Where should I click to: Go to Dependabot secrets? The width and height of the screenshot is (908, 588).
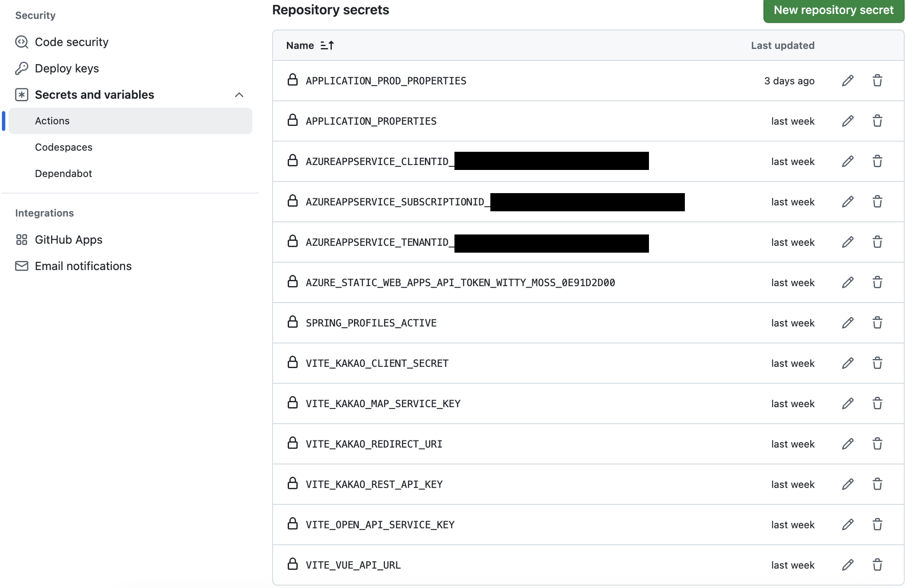[x=64, y=174]
